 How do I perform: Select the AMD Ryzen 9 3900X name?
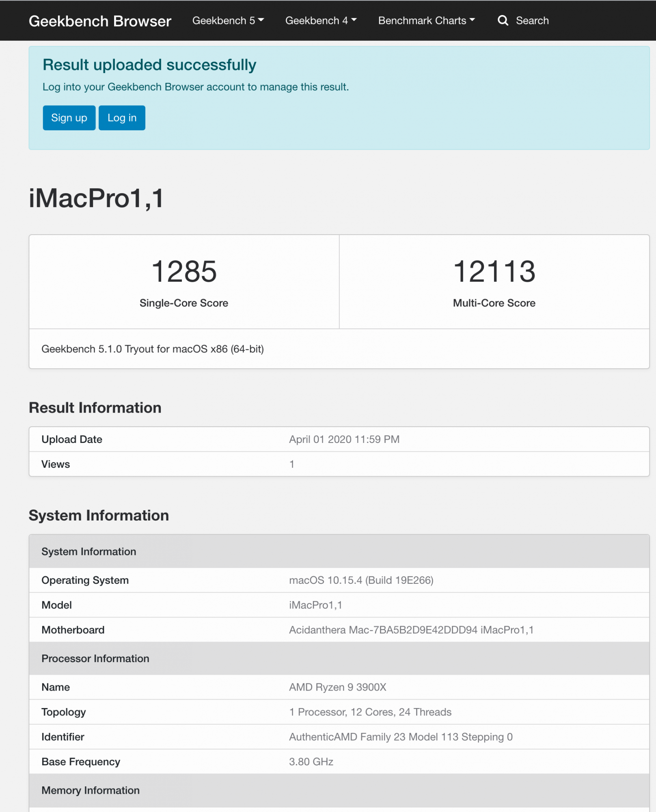coord(338,687)
